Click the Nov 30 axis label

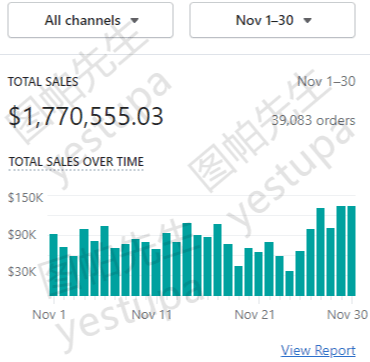347,315
